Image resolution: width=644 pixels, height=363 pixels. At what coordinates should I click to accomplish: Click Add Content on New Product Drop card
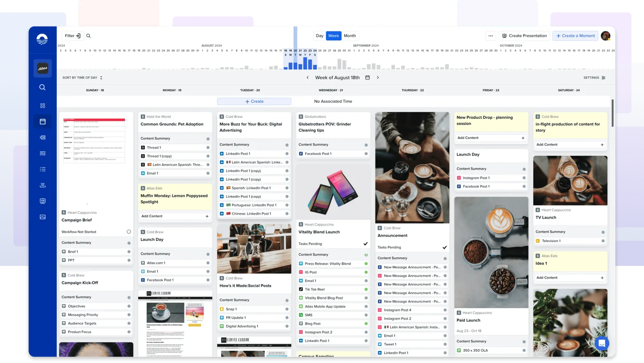(x=491, y=138)
